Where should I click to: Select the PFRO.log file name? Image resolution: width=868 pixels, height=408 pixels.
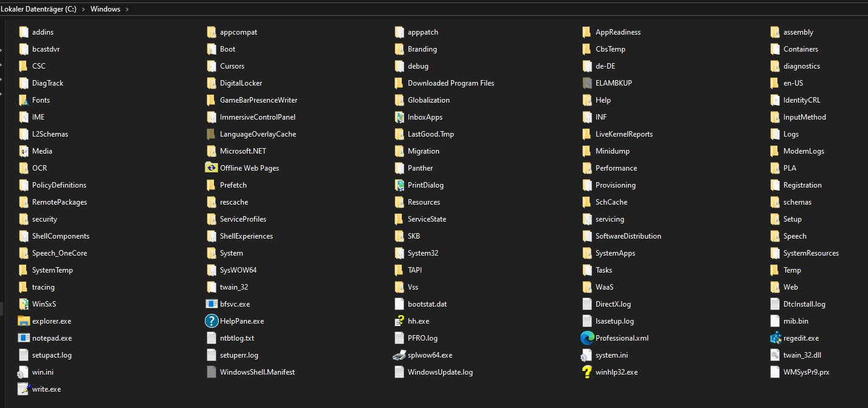pos(422,338)
